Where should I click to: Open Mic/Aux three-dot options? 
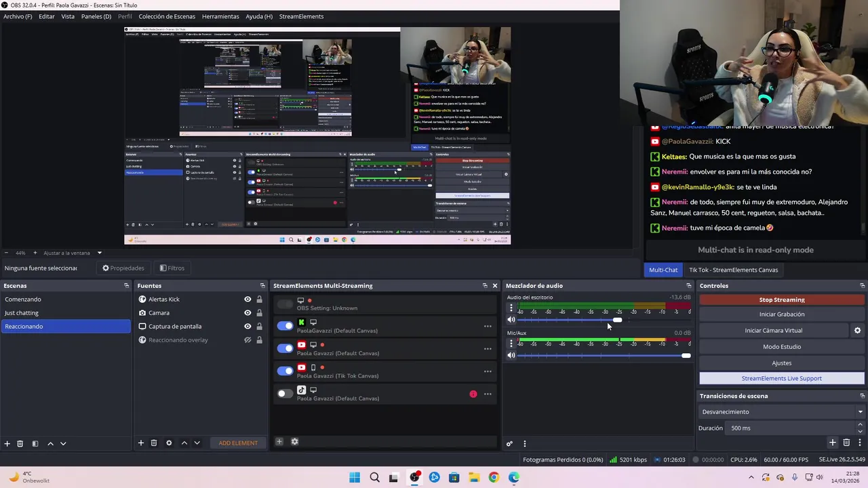point(511,344)
